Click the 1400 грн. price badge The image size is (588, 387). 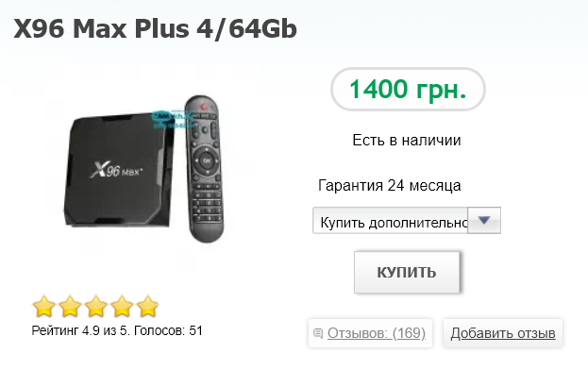(408, 90)
